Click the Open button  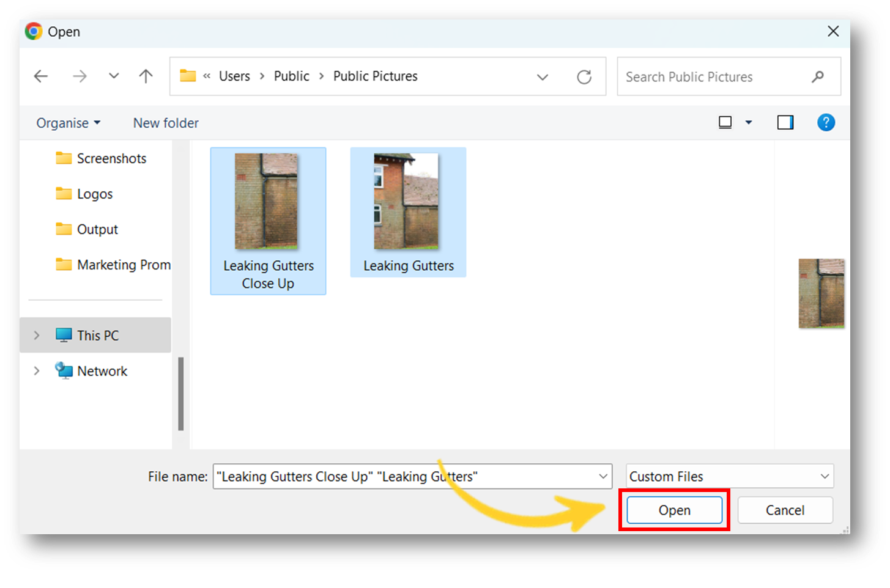pos(673,510)
